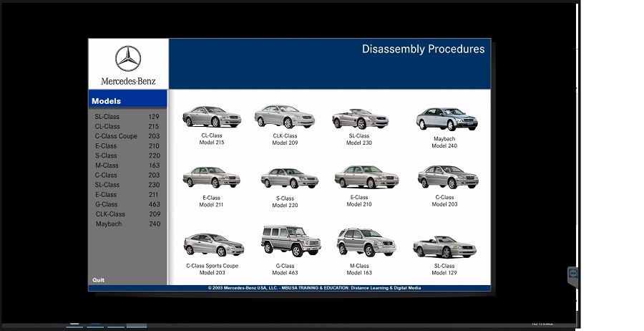644x331 pixels.
Task: Select Maybach 240 in Models list
Action: pyautogui.click(x=128, y=224)
